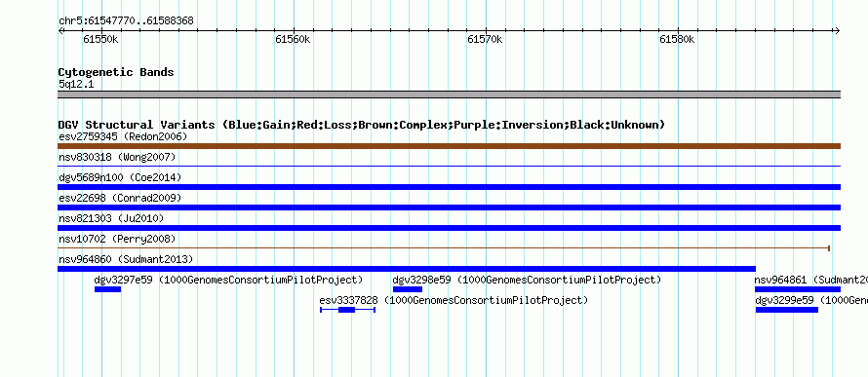The image size is (868, 377).
Task: Click the Cytogenetic Bands track title
Action: (116, 72)
